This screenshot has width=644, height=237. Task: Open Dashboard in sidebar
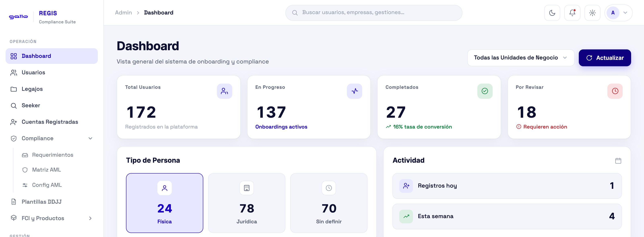(52, 56)
